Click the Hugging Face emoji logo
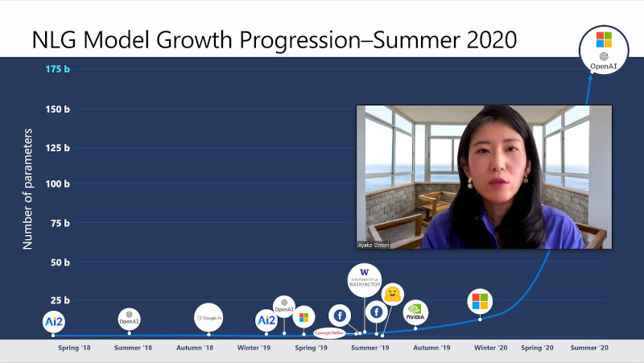This screenshot has width=644, height=363. (393, 295)
